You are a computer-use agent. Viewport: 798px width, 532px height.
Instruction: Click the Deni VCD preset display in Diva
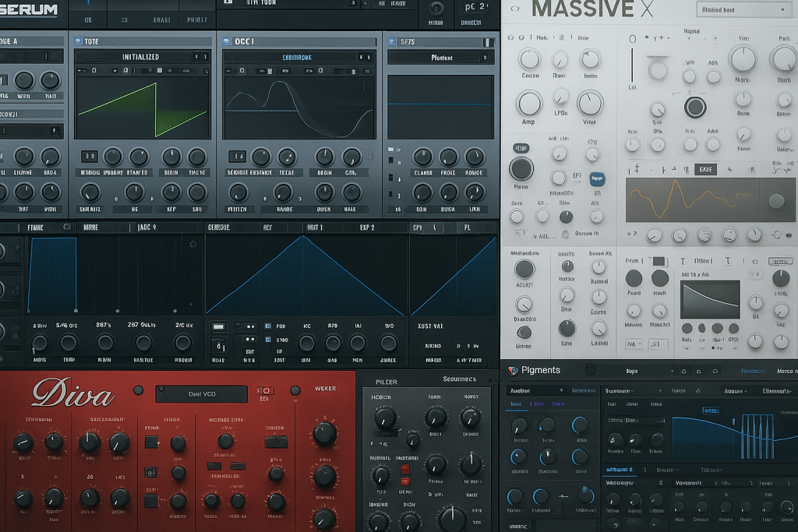click(x=202, y=393)
